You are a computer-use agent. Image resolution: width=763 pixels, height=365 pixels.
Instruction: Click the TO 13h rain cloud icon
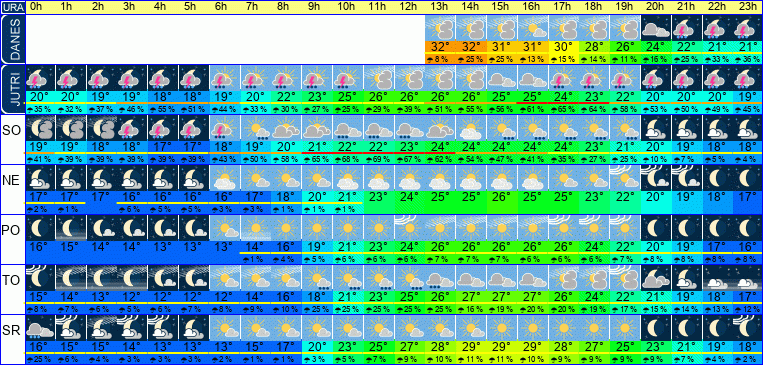(440, 277)
